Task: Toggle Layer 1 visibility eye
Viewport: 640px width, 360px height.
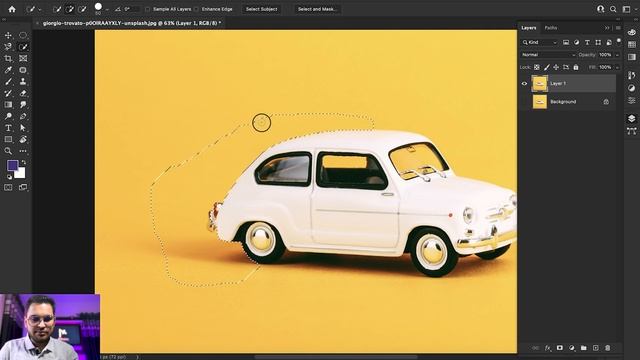Action: [524, 84]
